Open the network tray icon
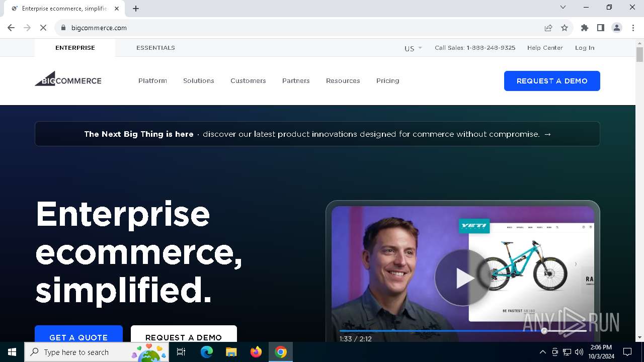Screen dimensions: 644x362 tap(567, 352)
